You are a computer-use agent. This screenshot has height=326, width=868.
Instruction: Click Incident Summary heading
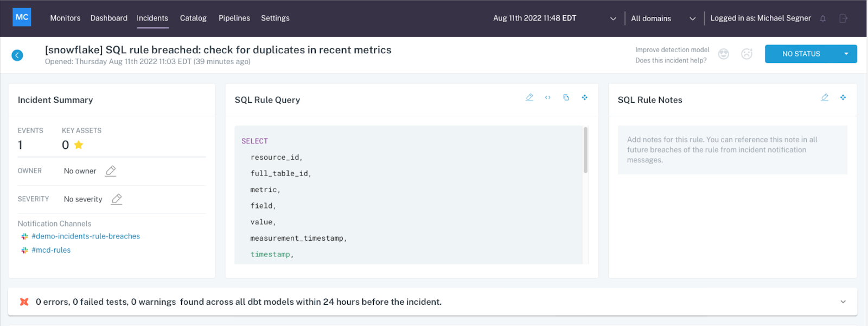(55, 100)
